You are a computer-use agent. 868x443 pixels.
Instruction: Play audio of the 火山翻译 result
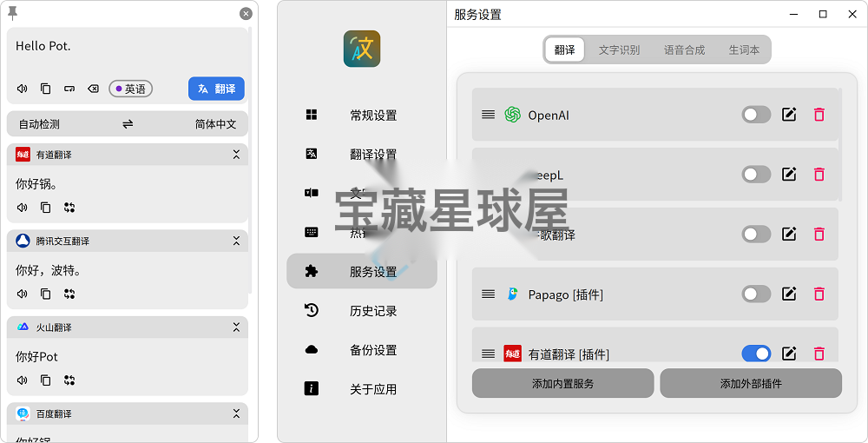[23, 380]
